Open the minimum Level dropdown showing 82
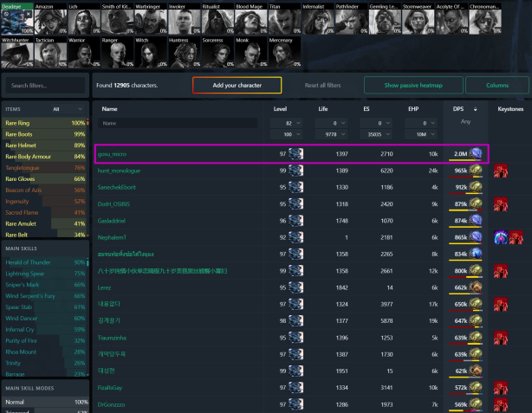Image resolution: width=532 pixels, height=413 pixels. tap(286, 124)
